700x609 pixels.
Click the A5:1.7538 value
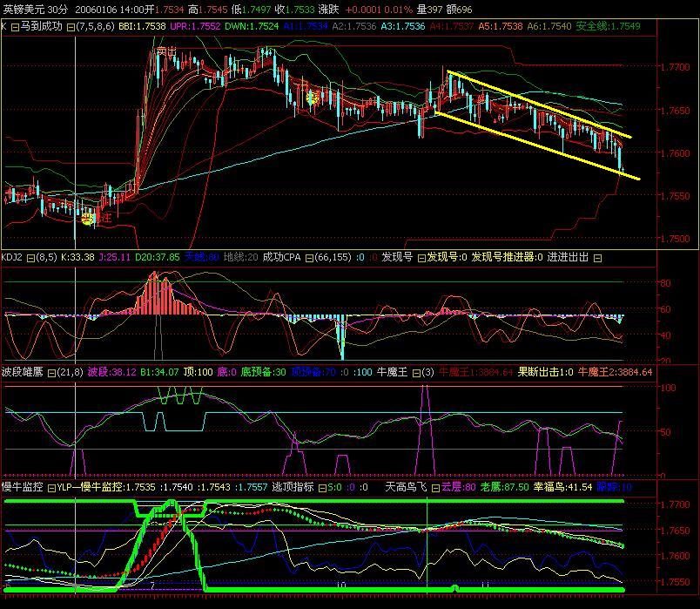coord(500,26)
